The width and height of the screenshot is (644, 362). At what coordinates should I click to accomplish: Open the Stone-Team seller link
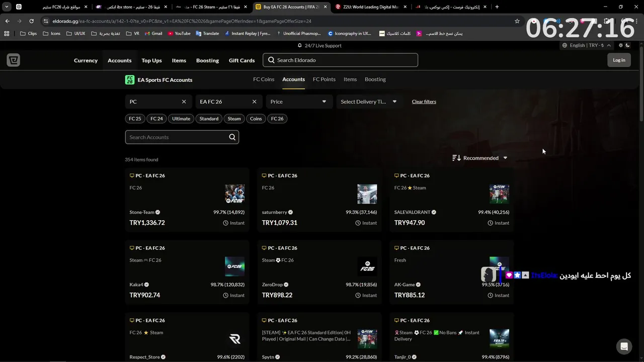click(x=142, y=212)
